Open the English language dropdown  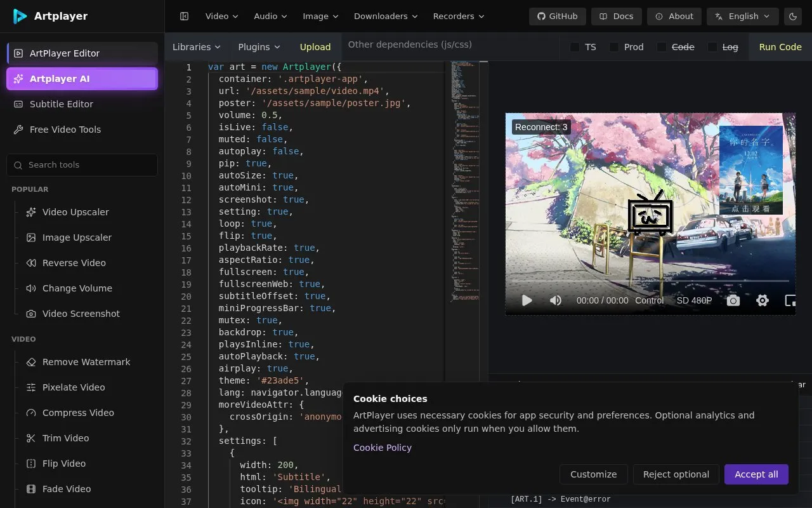click(x=743, y=16)
